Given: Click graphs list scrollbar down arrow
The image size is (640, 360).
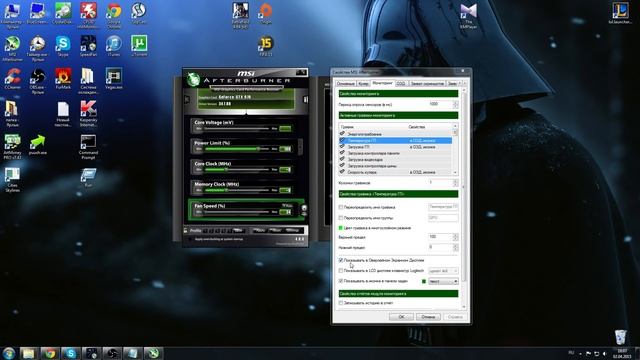Looking at the screenshot, I should click(455, 173).
